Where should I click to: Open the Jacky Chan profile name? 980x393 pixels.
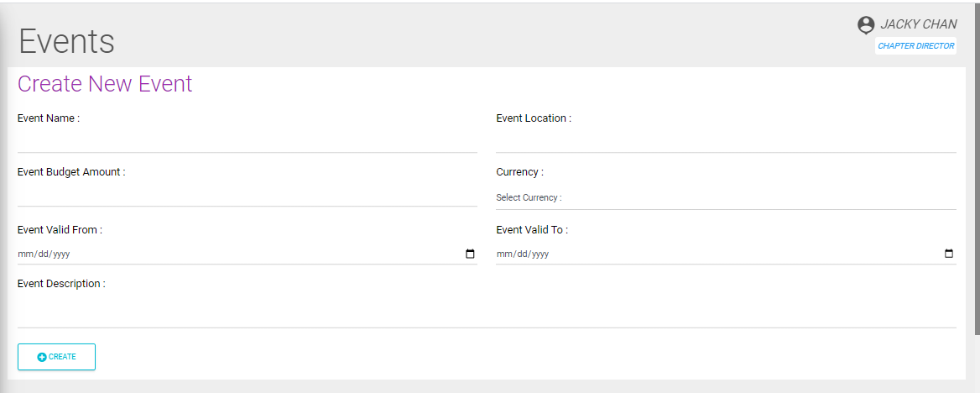(x=918, y=24)
